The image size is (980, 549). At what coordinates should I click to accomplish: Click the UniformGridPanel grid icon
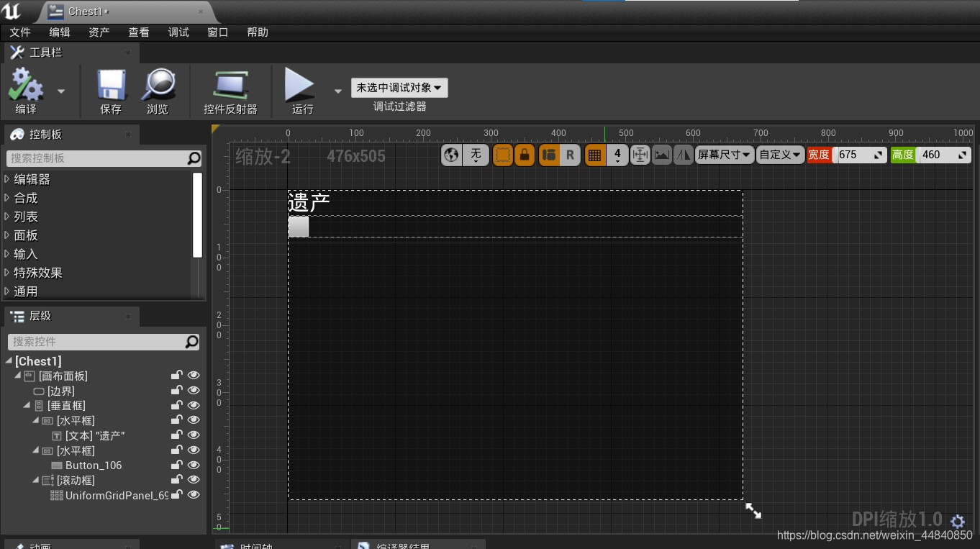click(57, 496)
